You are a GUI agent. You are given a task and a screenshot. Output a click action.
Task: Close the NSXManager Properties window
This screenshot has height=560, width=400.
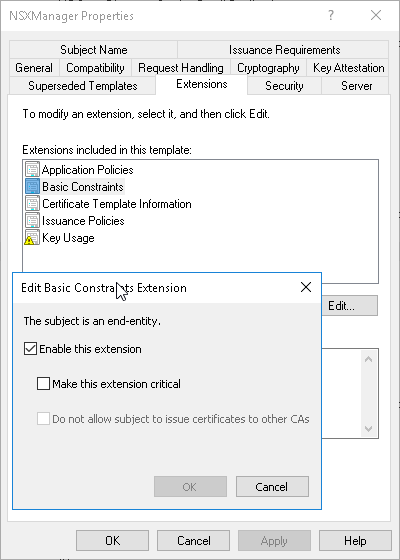[376, 16]
